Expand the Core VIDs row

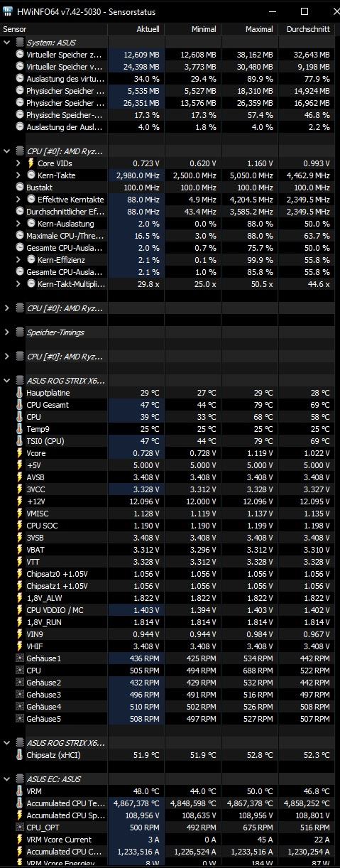pos(19,163)
